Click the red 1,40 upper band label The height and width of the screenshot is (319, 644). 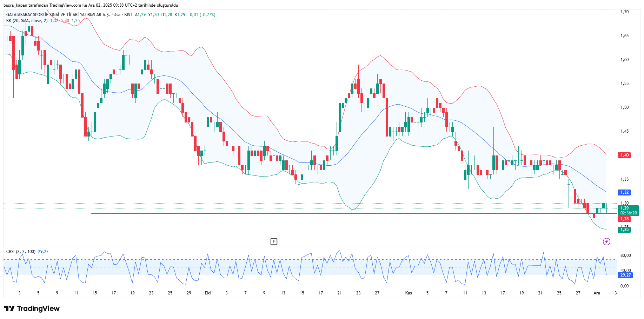pos(624,155)
